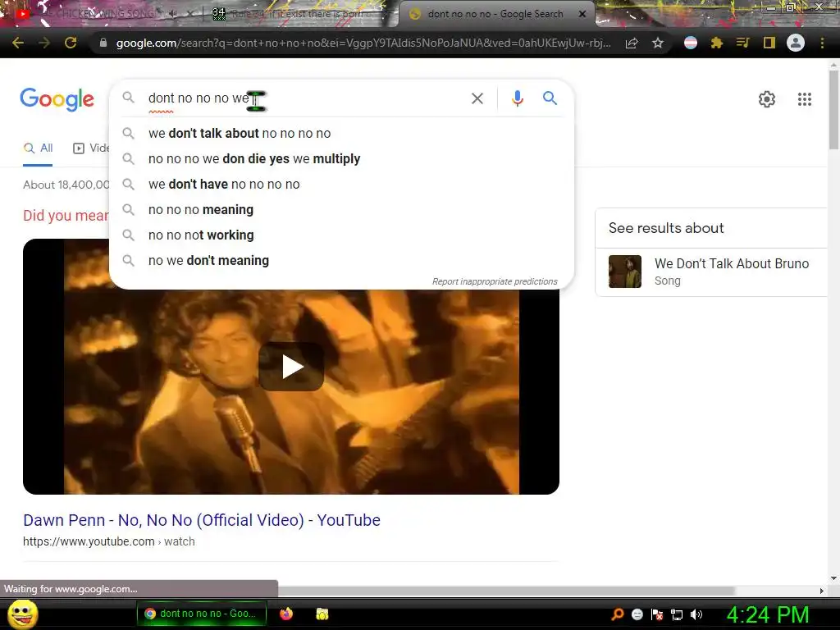
Task: Open 'Dawn Penn - No, No No (Official Video)' link
Action: [202, 520]
